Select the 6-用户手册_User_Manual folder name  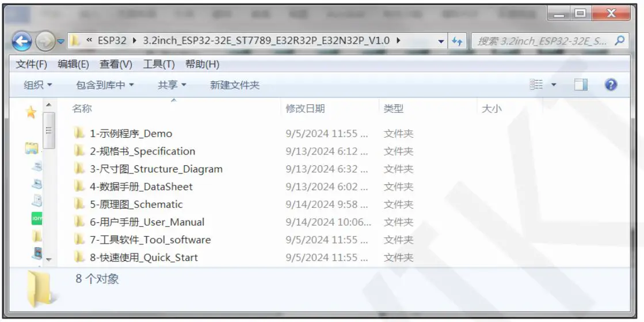[147, 222]
